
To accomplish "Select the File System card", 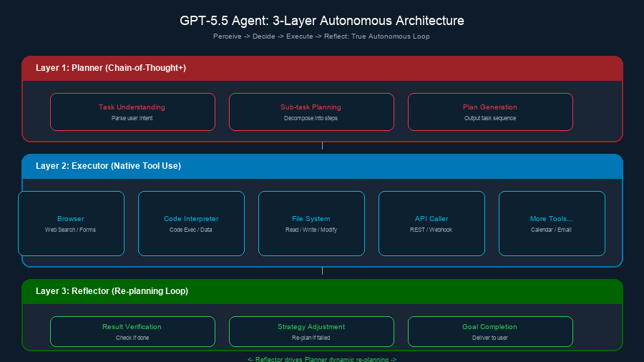I will 311,224.
